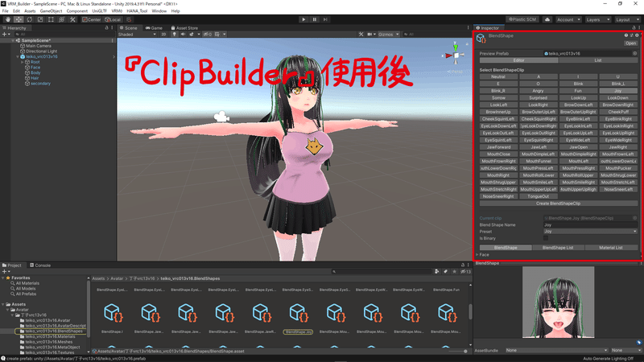Open the Account dropdown
644x362 pixels.
(x=569, y=19)
